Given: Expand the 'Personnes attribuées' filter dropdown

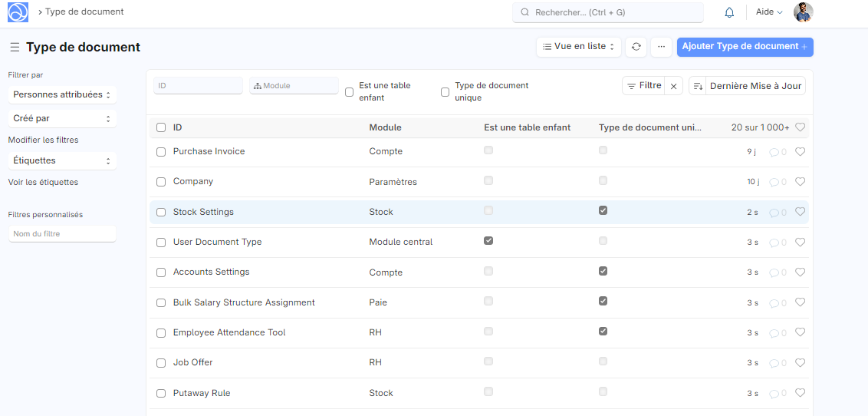Looking at the screenshot, I should click(x=62, y=95).
